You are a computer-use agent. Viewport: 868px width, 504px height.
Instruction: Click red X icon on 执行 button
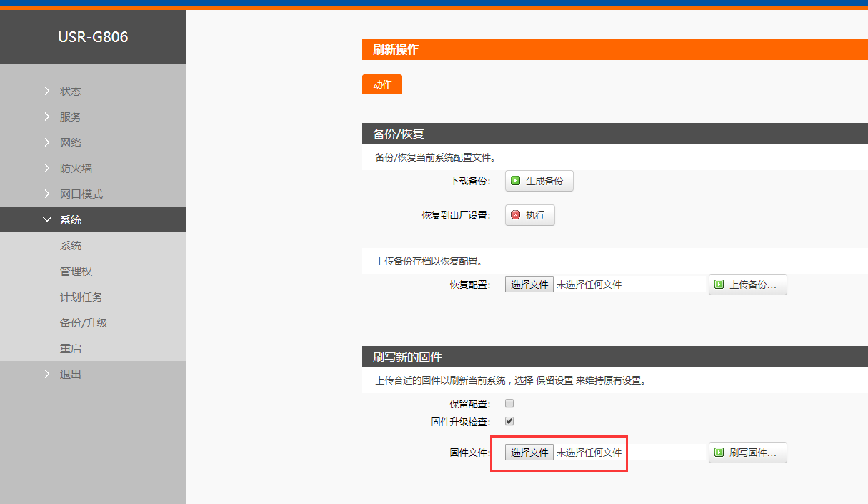(x=516, y=215)
